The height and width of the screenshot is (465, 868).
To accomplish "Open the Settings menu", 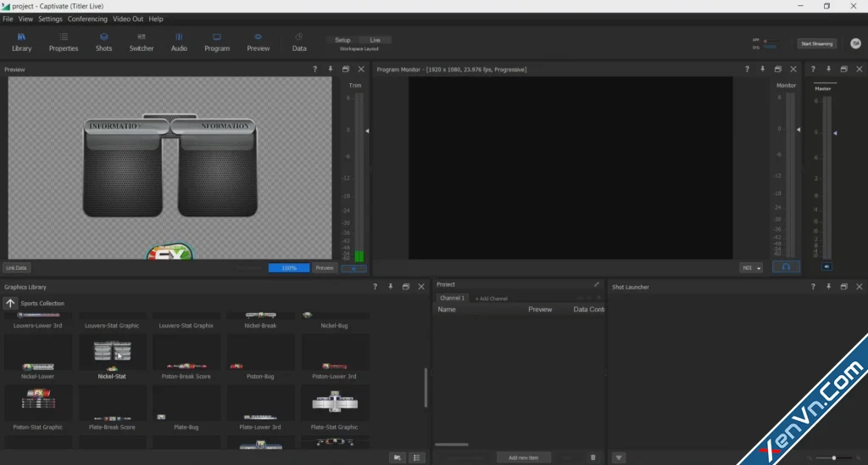I will tap(50, 19).
